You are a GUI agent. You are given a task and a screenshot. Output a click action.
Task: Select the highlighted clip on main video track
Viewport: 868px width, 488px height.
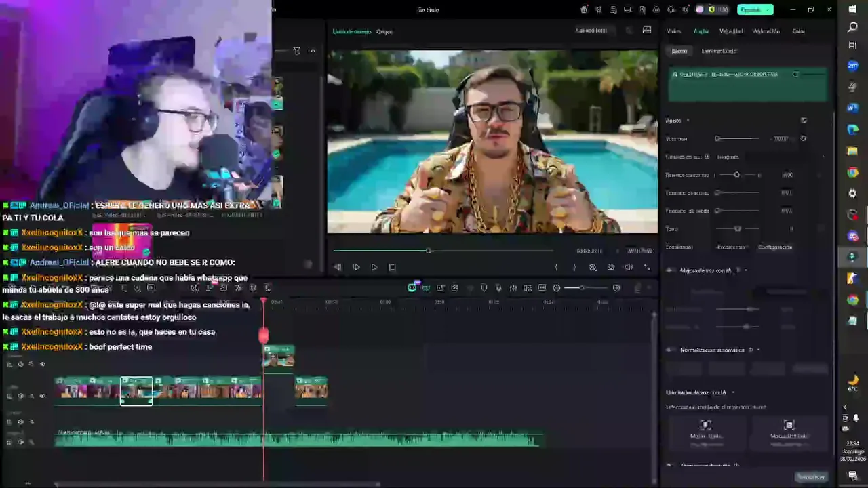pyautogui.click(x=136, y=391)
